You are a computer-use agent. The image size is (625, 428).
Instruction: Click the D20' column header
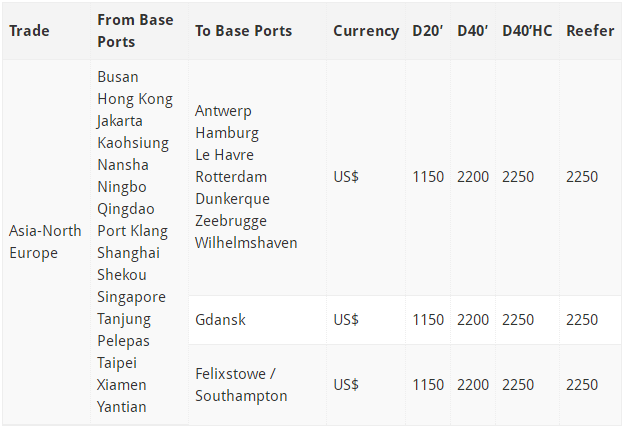tap(427, 31)
